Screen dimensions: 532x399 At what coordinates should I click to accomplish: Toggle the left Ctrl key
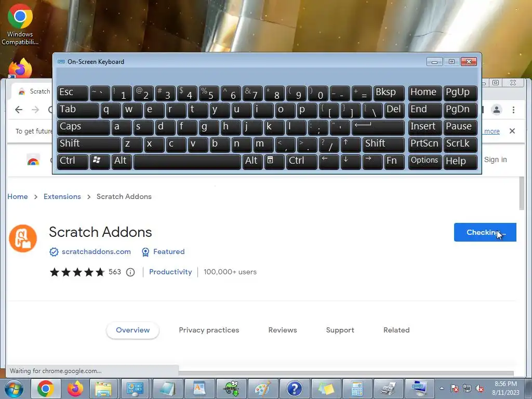(73, 162)
